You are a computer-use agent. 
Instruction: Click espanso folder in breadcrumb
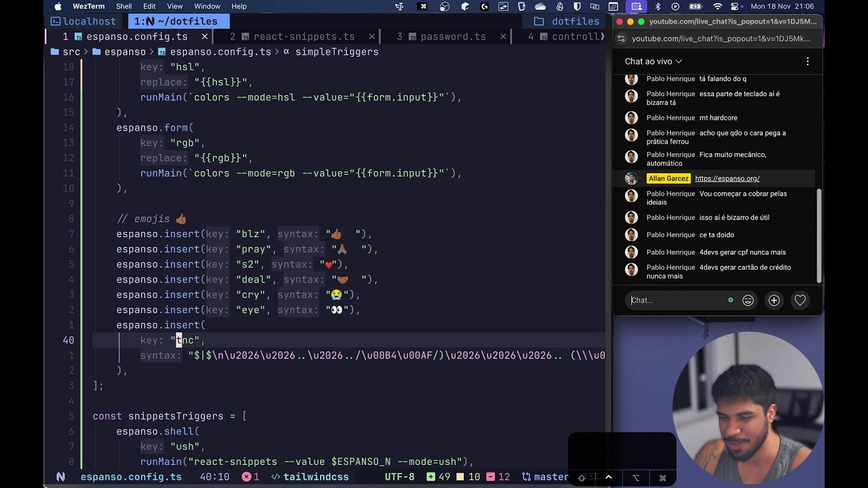(119, 52)
